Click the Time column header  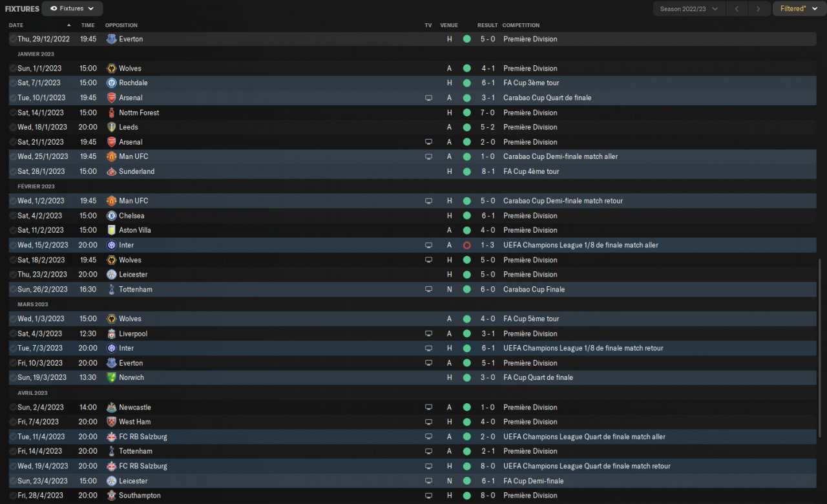88,25
